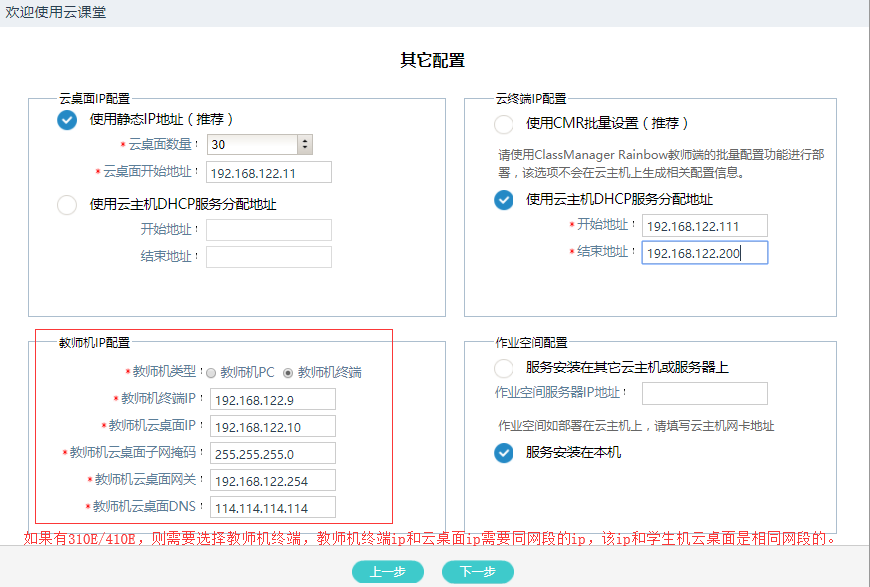Select 服务安装在其它云主机或服务器上 option

pyautogui.click(x=504, y=368)
